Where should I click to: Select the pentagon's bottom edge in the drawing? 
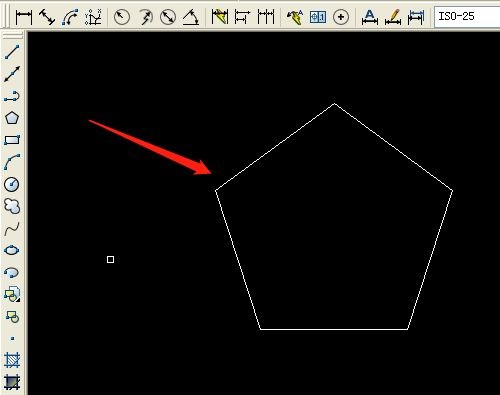tap(334, 329)
